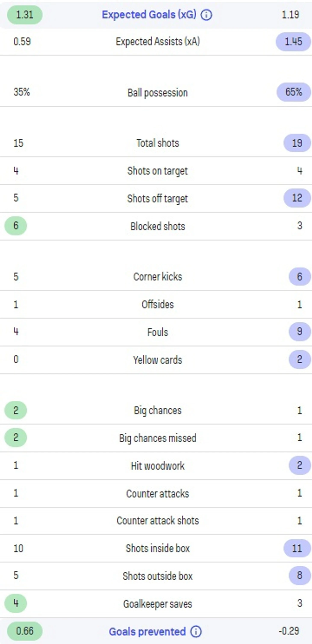The image size is (312, 644).
Task: Click the 8 shots outside box badge
Action: [300, 576]
